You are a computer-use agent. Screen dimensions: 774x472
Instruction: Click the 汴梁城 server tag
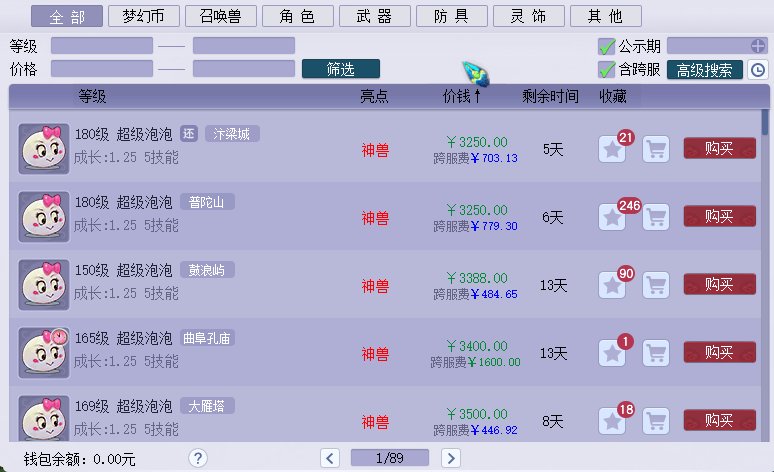point(232,134)
